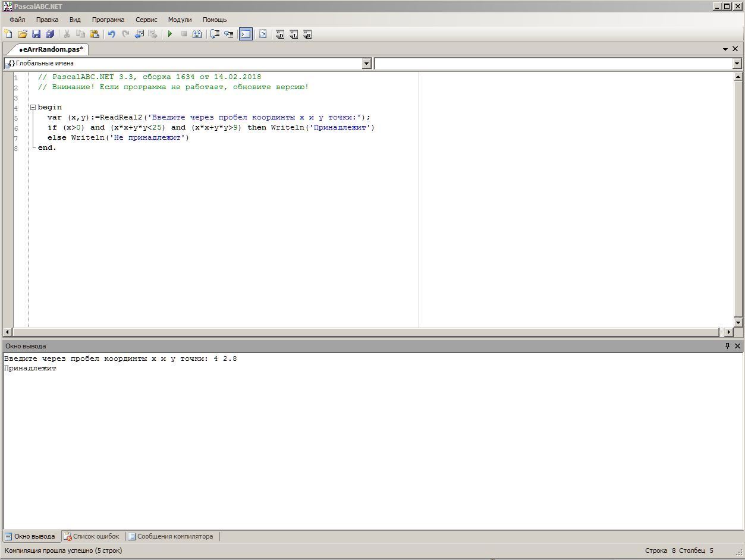The height and width of the screenshot is (560, 745).
Task: Pin the Окно вывода panel
Action: click(727, 346)
